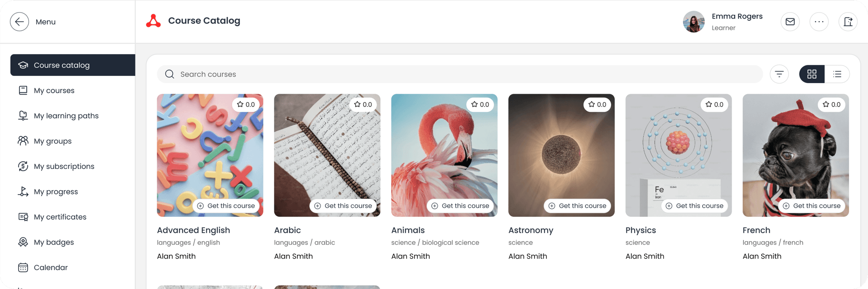Open the Menu with back arrow
This screenshot has height=289, width=868.
click(x=19, y=22)
